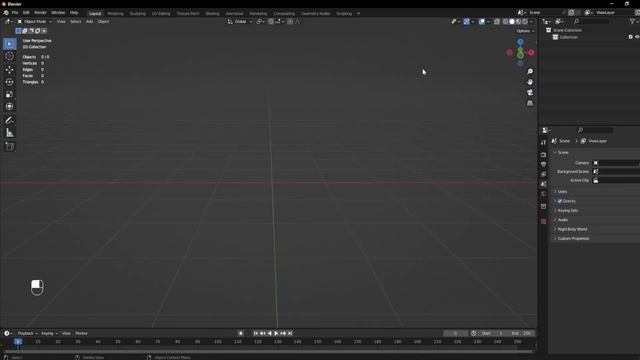Select the Measure tool
Image resolution: width=640 pixels, height=360 pixels.
click(x=9, y=133)
